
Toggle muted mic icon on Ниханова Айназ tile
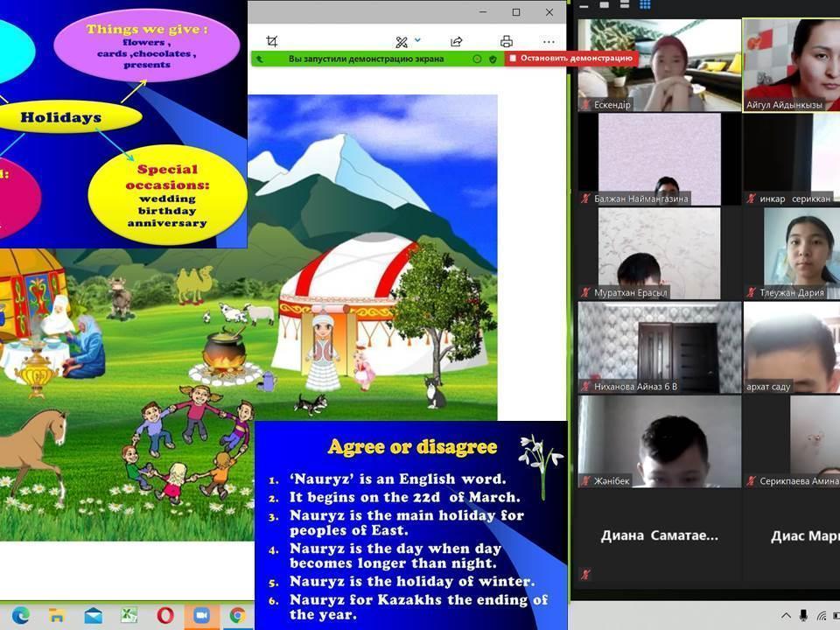[584, 387]
